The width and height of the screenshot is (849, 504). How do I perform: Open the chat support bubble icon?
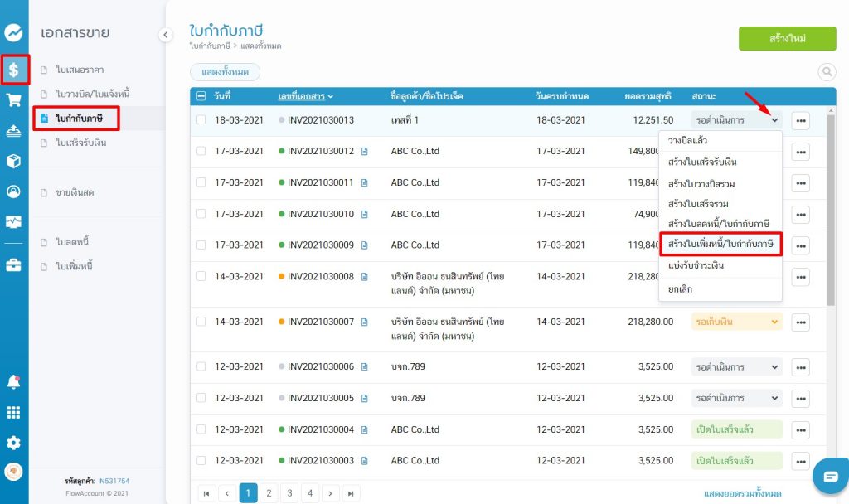click(830, 476)
